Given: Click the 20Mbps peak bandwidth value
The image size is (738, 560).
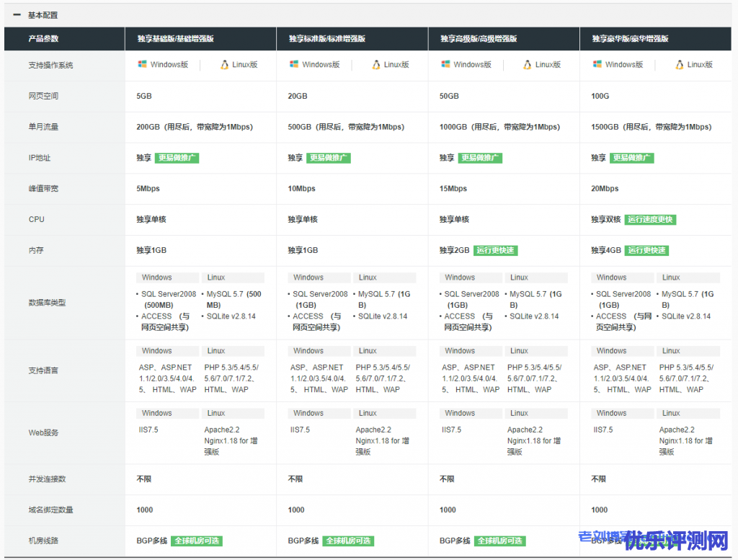Looking at the screenshot, I should coord(605,189).
